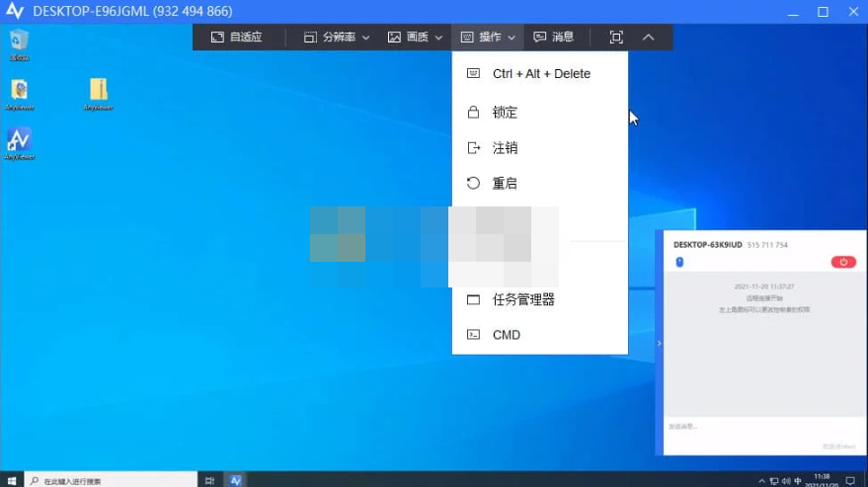Click the blue mouse control icon
868x487 pixels.
pos(679,262)
